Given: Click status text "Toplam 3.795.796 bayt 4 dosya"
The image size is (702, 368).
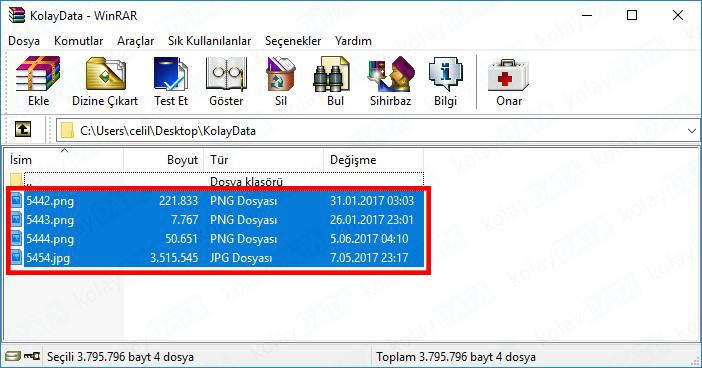Looking at the screenshot, I should click(456, 357).
